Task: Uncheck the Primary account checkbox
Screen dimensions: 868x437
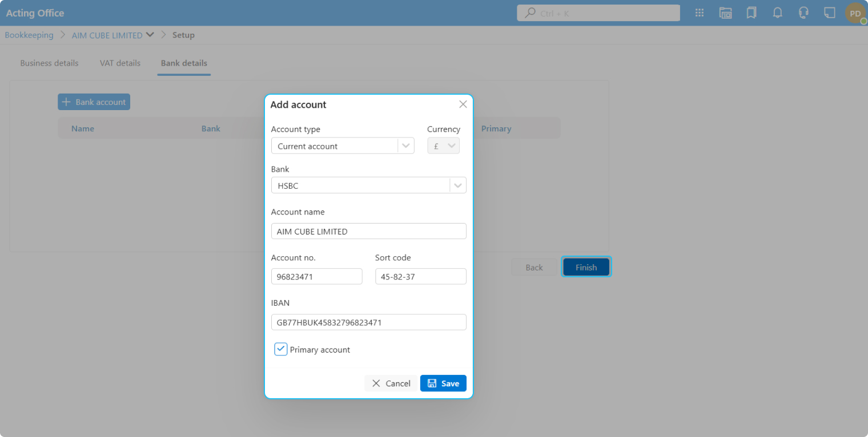Action: point(280,349)
